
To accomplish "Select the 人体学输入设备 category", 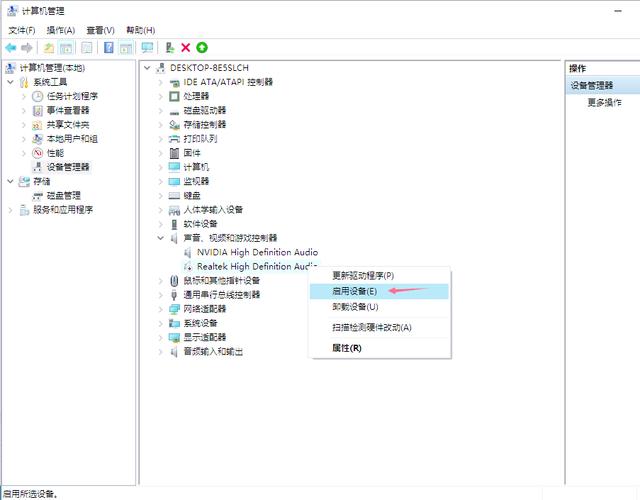I will point(213,210).
